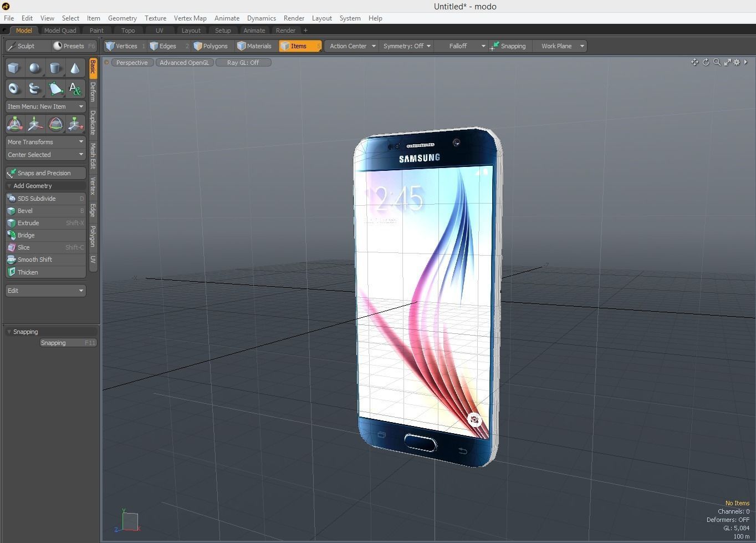
Task: Open the Dynamics menu
Action: (261, 18)
